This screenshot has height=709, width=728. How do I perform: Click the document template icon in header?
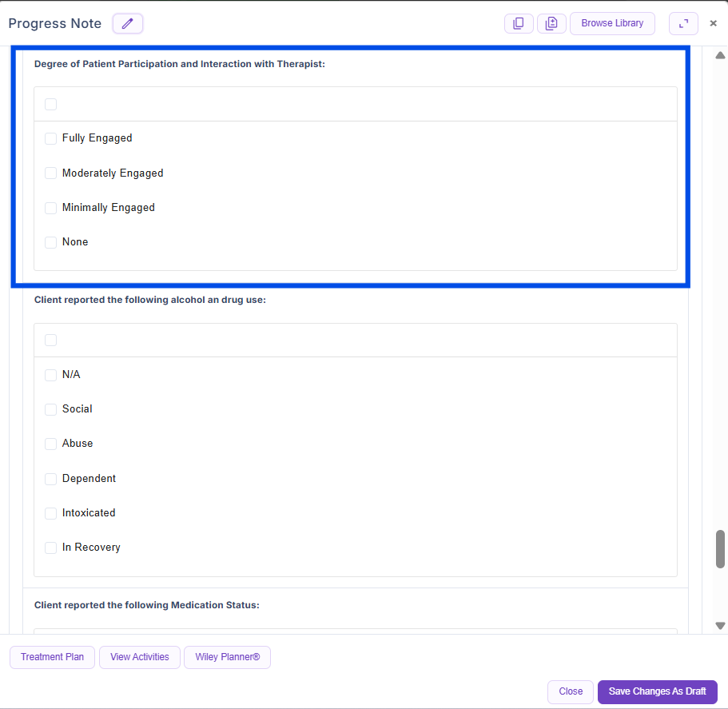(551, 24)
